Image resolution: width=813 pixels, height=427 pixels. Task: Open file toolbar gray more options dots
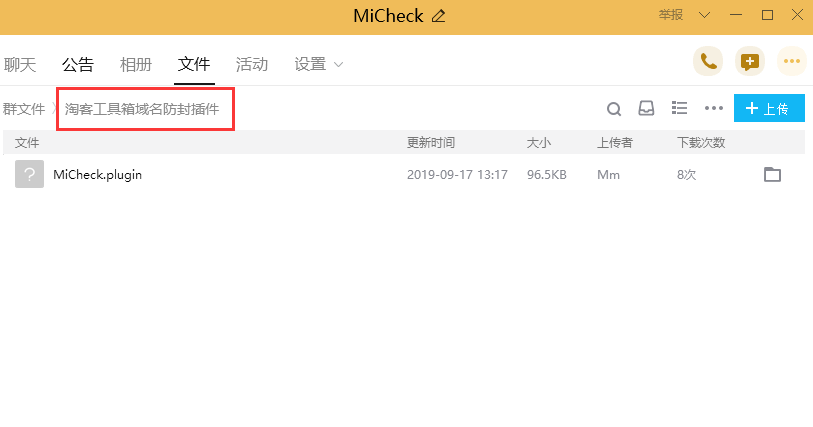click(x=714, y=108)
